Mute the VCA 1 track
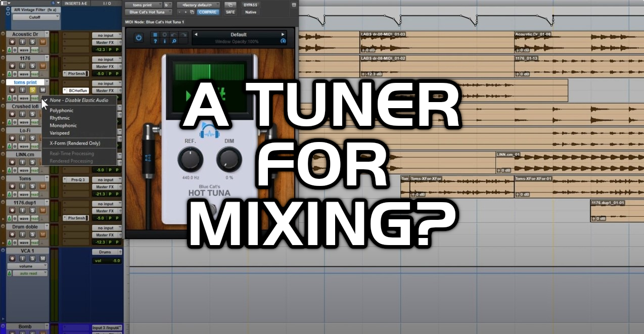 (42, 259)
